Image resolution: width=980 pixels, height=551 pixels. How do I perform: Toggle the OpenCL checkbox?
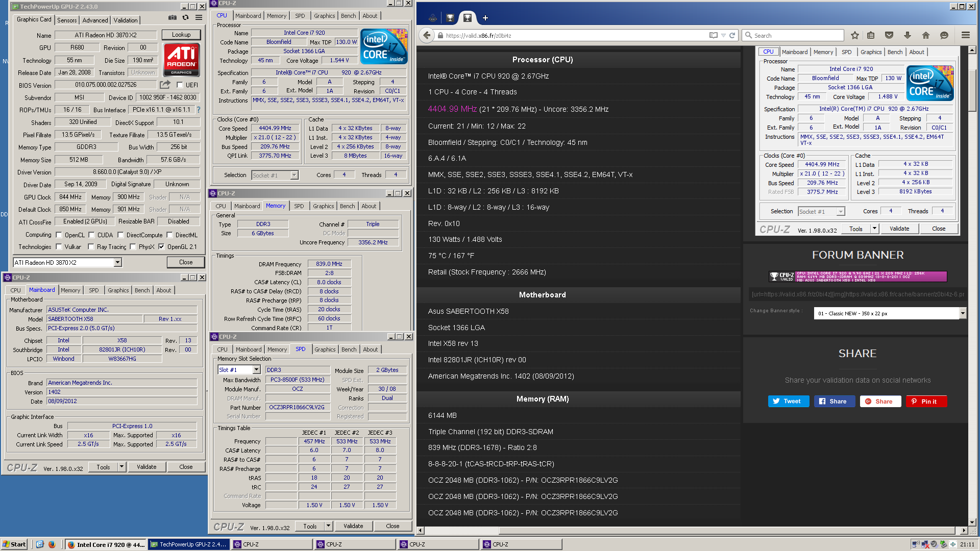click(59, 235)
